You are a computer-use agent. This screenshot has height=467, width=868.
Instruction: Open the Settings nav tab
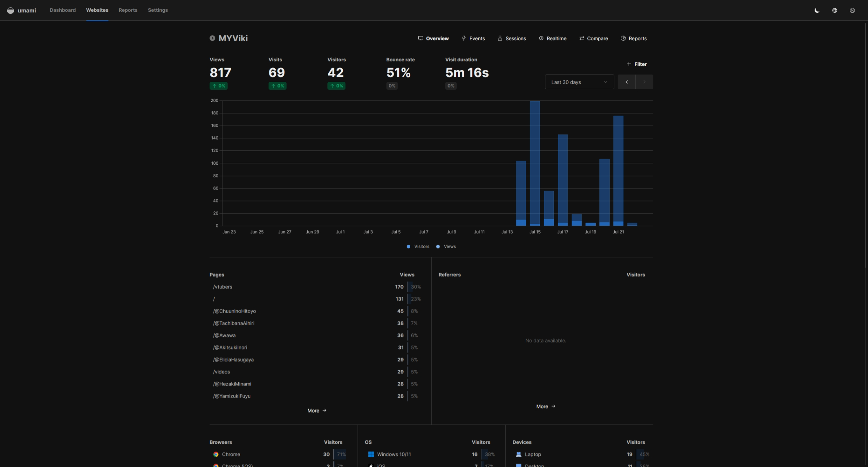158,10
